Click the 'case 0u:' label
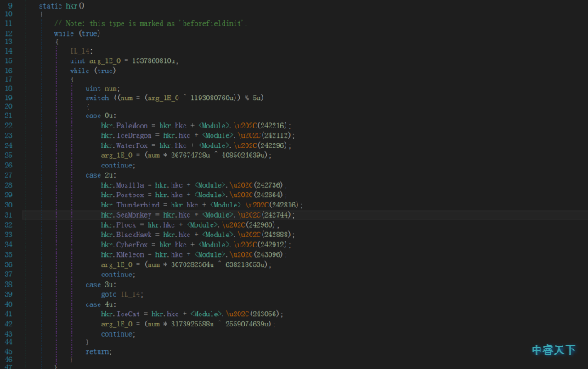The width and height of the screenshot is (588, 369). point(100,116)
